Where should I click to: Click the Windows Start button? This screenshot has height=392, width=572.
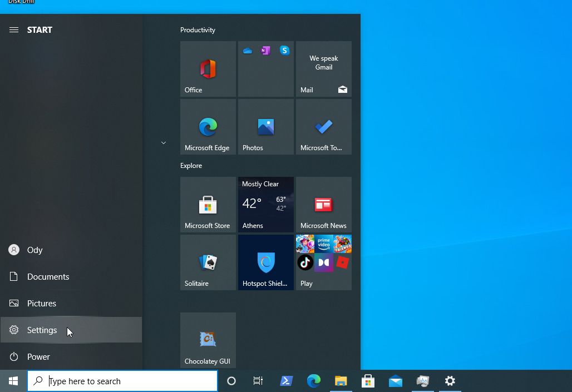point(13,381)
